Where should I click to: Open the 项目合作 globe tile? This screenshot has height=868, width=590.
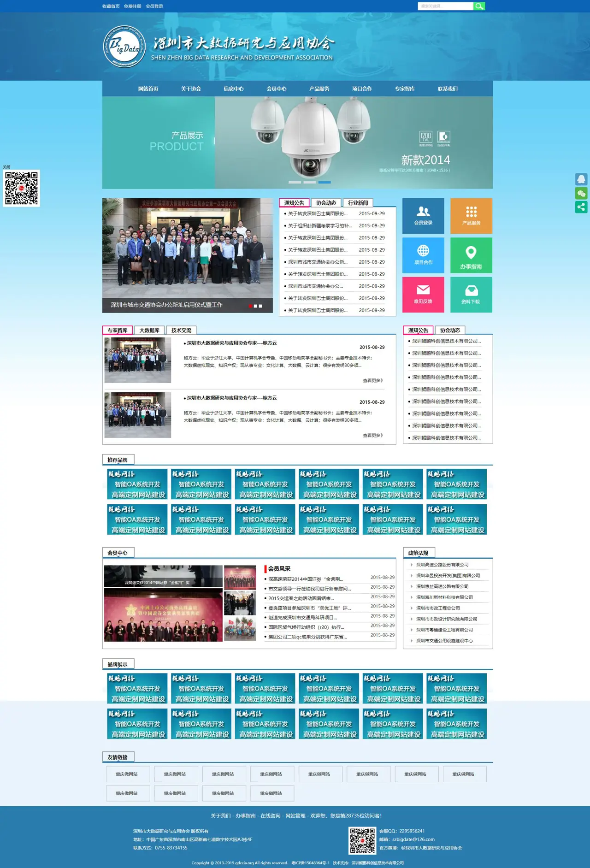point(423,255)
